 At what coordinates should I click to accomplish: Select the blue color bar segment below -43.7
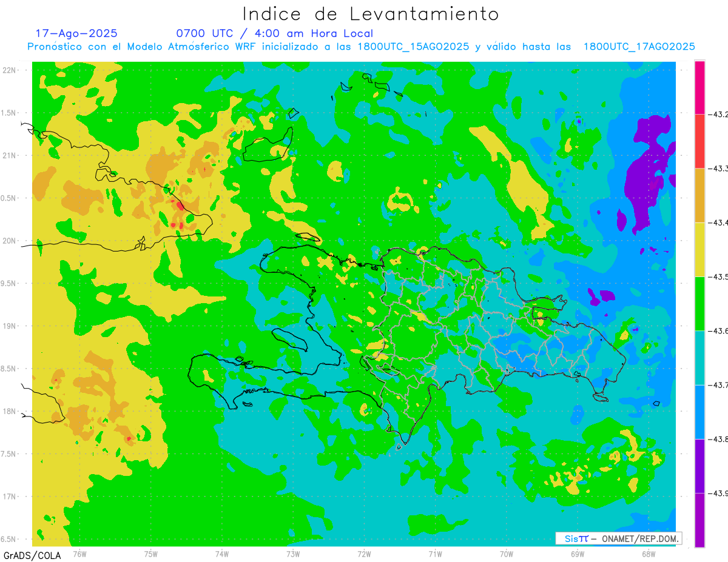tap(699, 412)
